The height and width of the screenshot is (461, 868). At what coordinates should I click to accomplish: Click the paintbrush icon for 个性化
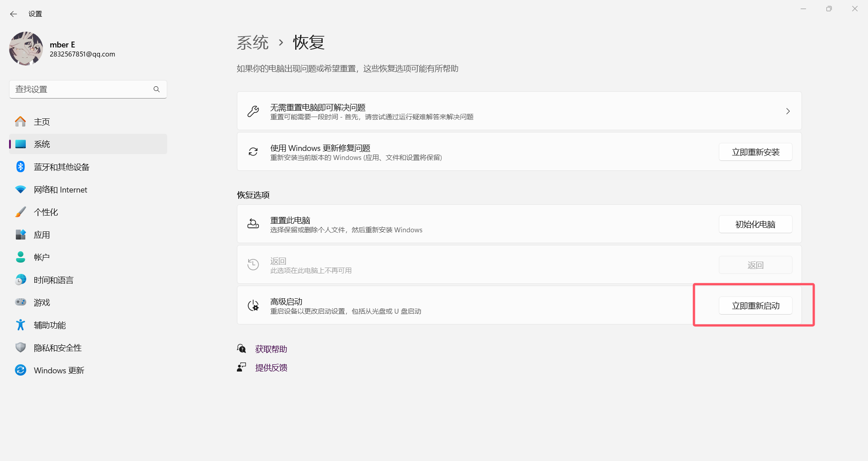[x=20, y=212]
